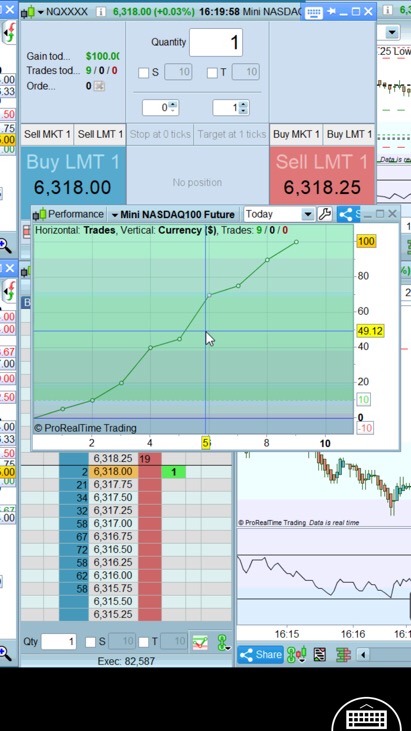The height and width of the screenshot is (731, 411).
Task: Click the last data point at 100 on performance curve
Action: click(x=296, y=242)
